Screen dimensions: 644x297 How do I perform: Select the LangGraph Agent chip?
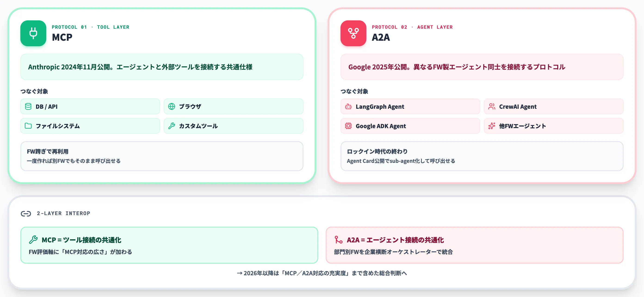[x=410, y=106]
